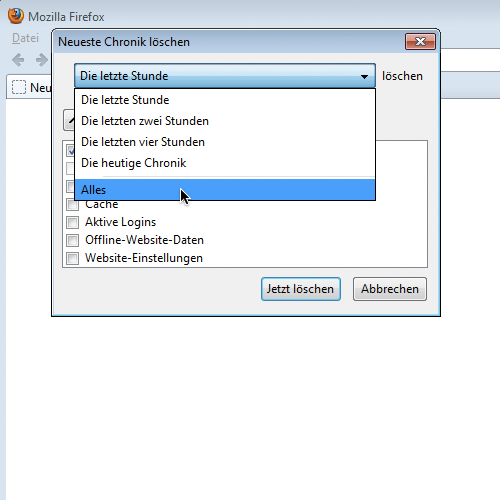Screen dimensions: 500x500
Task: Open the Datei menu
Action: (x=25, y=38)
